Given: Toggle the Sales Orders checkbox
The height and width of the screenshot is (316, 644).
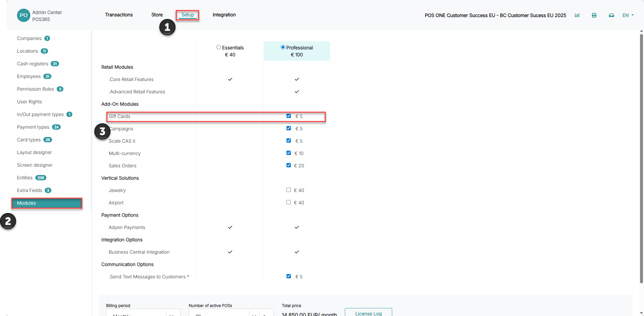Looking at the screenshot, I should [x=288, y=165].
